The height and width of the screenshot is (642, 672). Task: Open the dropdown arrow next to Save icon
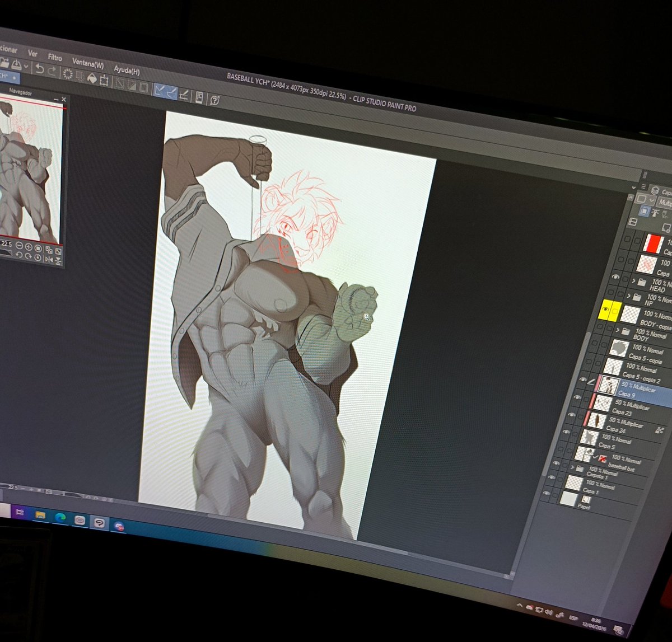tap(26, 66)
